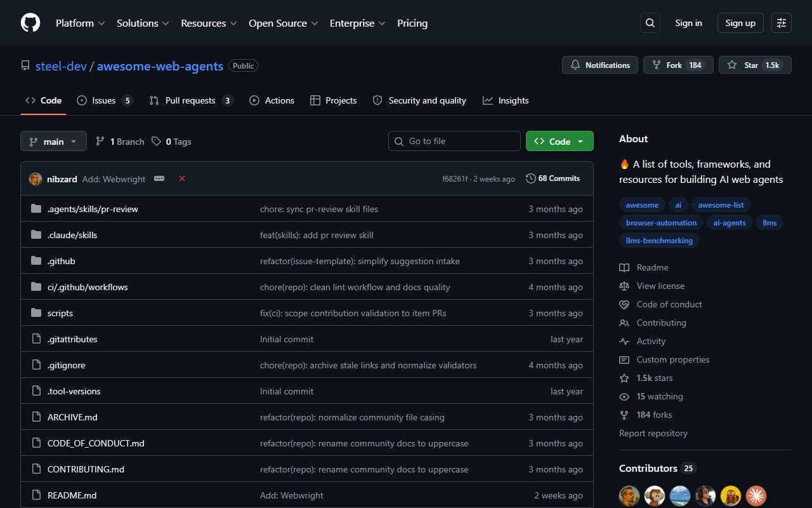Click the file icon beside .tool-versions
Viewport: 812px width, 508px height.
(36, 391)
